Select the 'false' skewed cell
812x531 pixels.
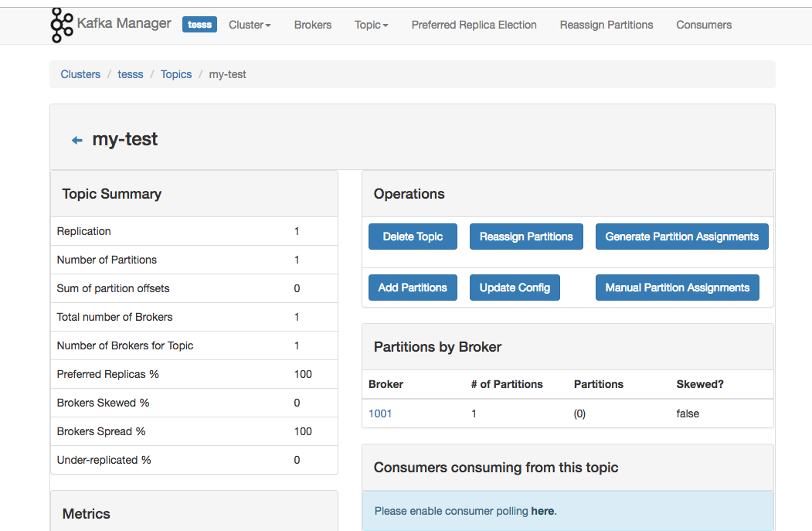tap(688, 414)
